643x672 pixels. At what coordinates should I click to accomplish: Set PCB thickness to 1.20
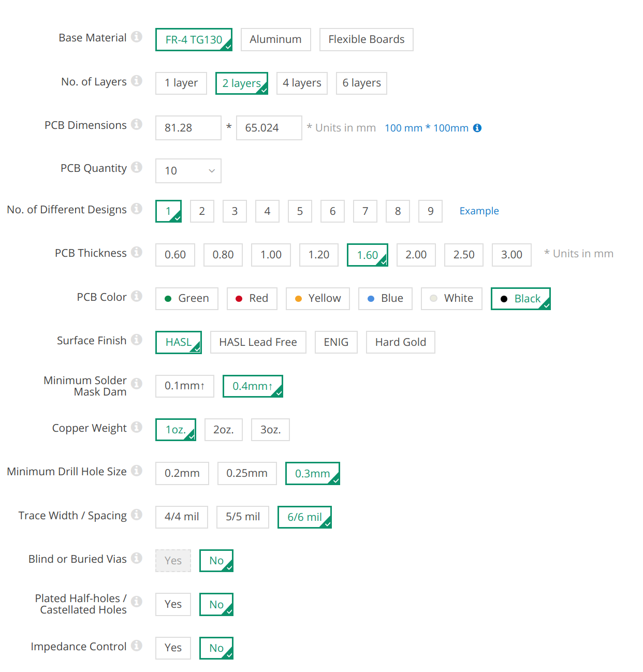[x=319, y=255]
